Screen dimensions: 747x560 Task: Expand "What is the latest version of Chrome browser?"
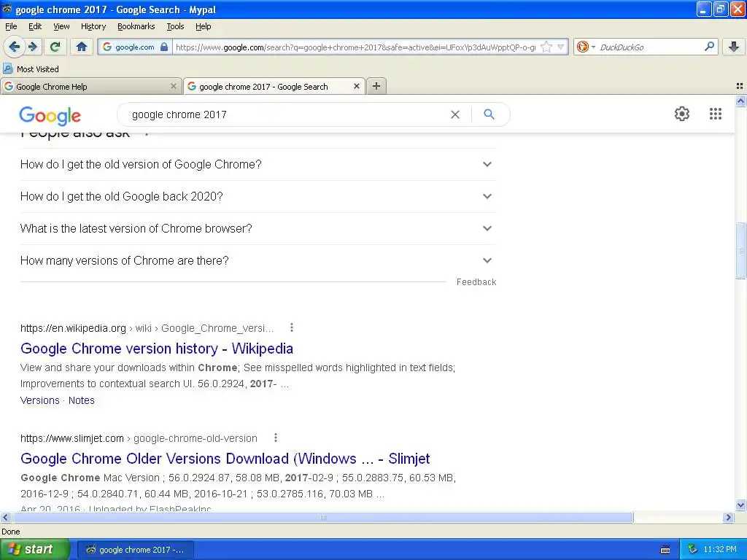coord(258,228)
